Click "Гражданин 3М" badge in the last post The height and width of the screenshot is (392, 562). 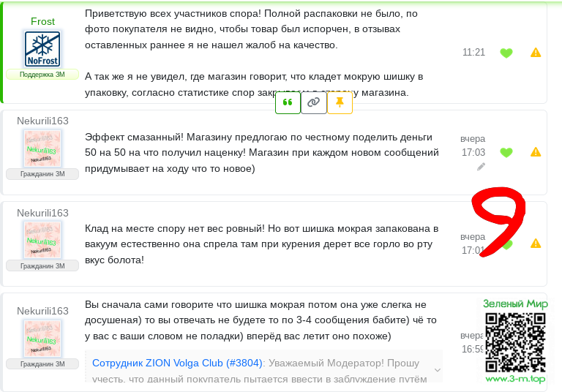(42, 363)
